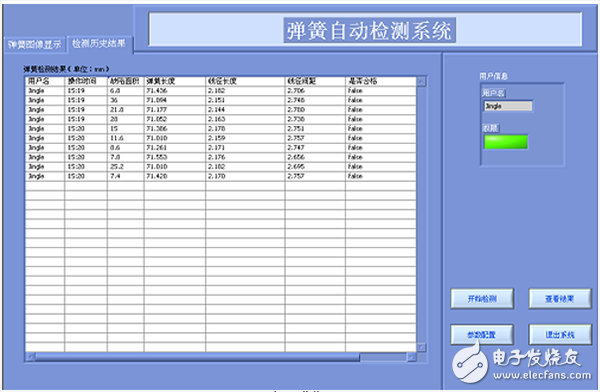The height and width of the screenshot is (392, 600).
Task: Select the 缺陷面积 column header
Action: 126,81
